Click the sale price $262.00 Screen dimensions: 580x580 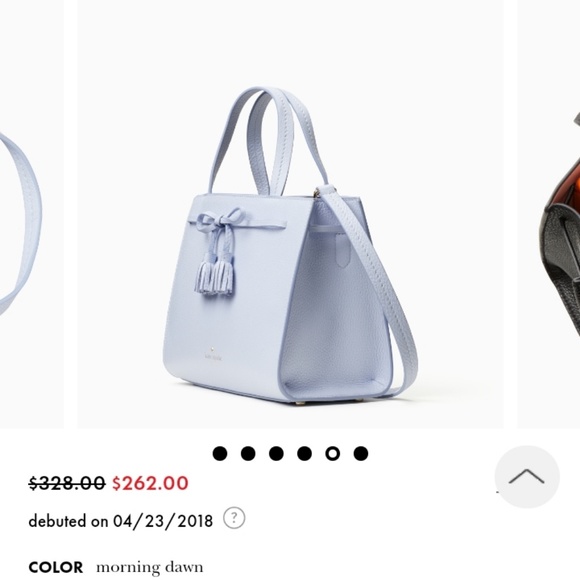click(x=150, y=483)
